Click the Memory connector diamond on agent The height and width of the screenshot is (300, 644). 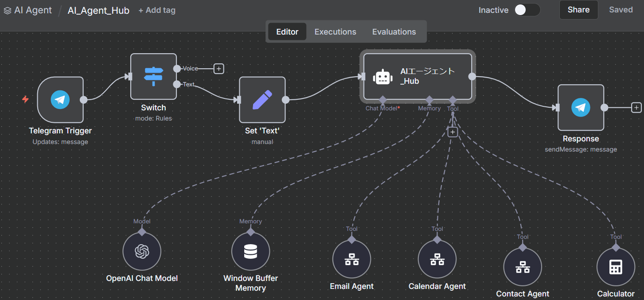[x=429, y=100]
